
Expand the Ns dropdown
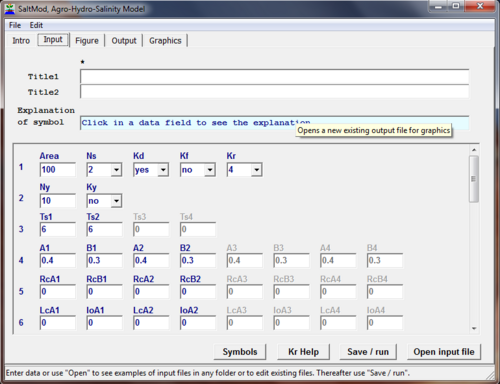116,170
